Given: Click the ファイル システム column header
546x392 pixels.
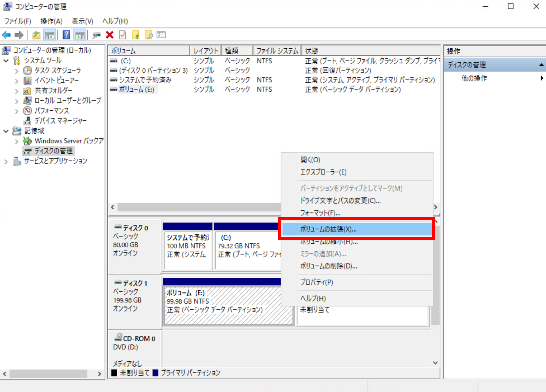Looking at the screenshot, I should tap(277, 51).
